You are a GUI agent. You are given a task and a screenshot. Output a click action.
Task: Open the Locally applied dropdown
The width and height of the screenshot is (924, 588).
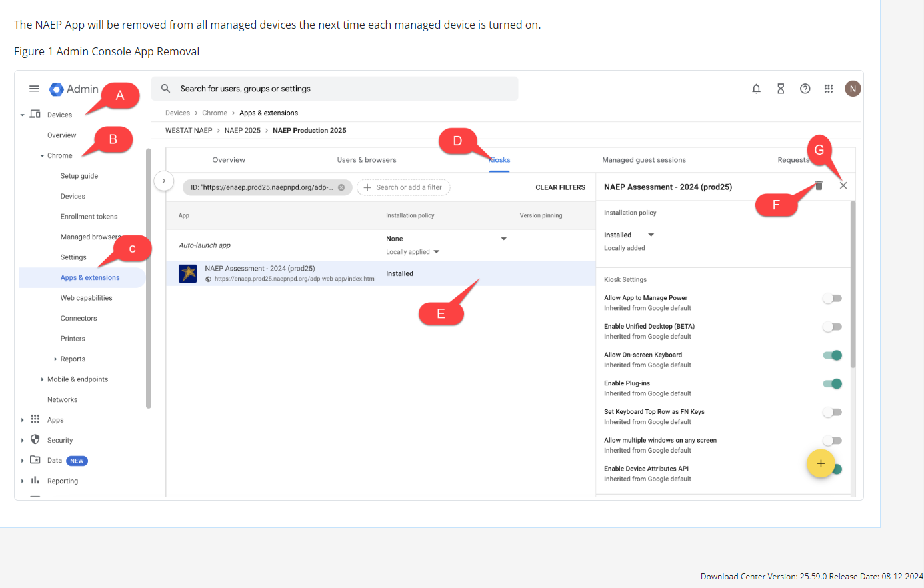413,252
